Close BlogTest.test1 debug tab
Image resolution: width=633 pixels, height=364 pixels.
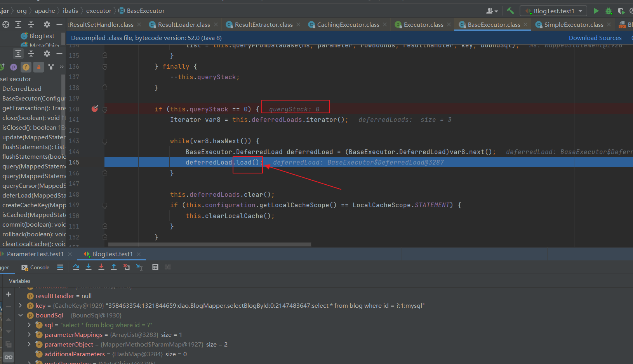click(139, 254)
